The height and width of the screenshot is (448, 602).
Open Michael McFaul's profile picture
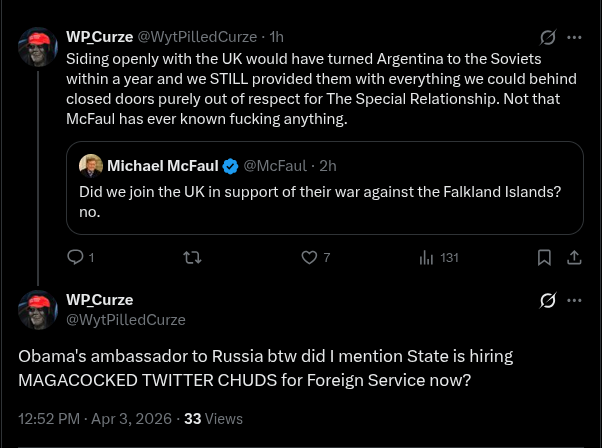tap(91, 166)
